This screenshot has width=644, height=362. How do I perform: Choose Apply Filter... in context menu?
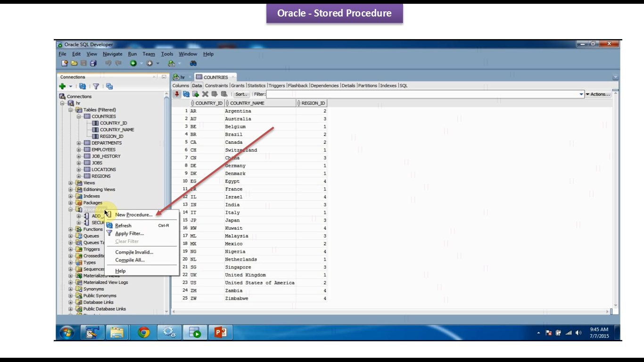click(129, 233)
